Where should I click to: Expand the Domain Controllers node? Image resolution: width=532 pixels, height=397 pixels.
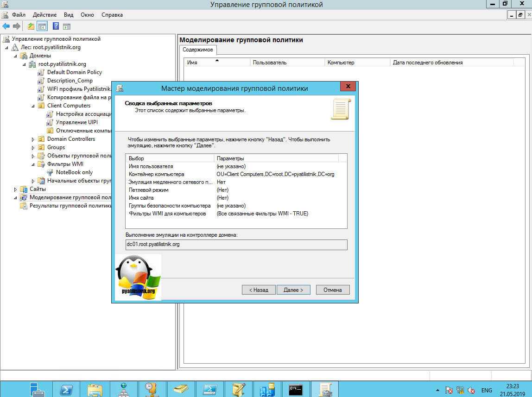(x=33, y=139)
